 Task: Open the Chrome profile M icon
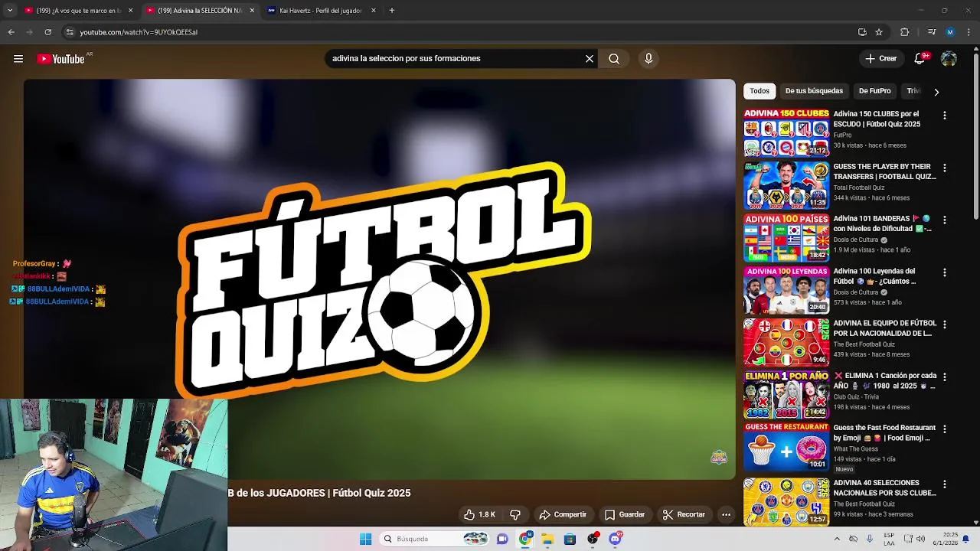pos(950,32)
